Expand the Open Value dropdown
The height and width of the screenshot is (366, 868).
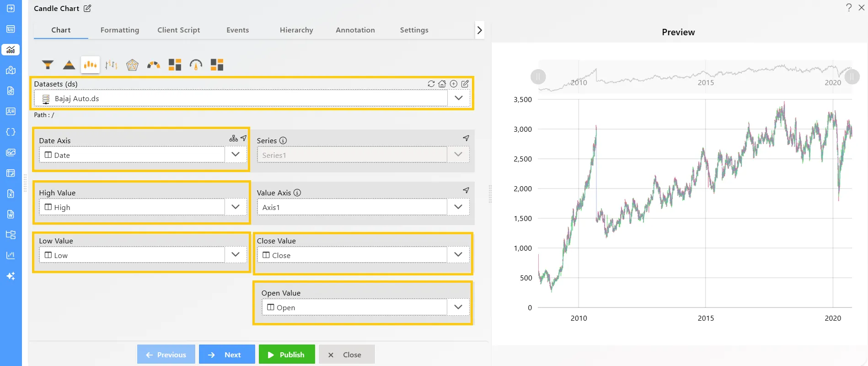[458, 307]
